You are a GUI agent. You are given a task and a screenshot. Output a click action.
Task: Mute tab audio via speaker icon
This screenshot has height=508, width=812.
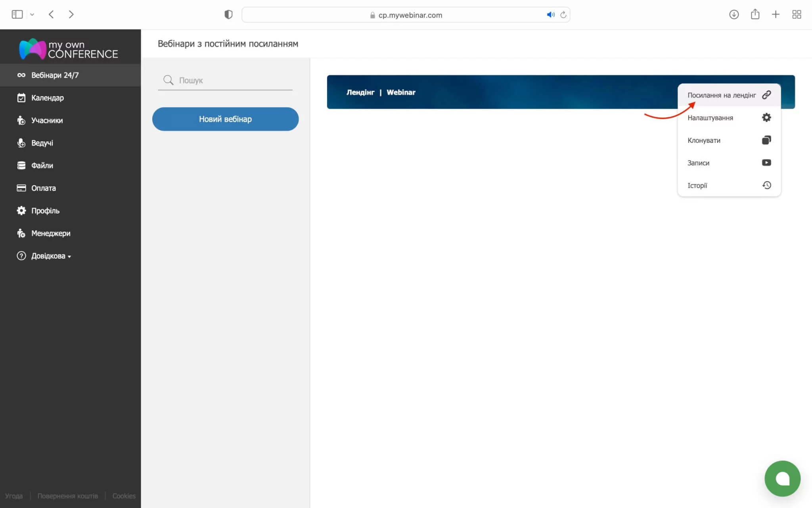point(550,15)
